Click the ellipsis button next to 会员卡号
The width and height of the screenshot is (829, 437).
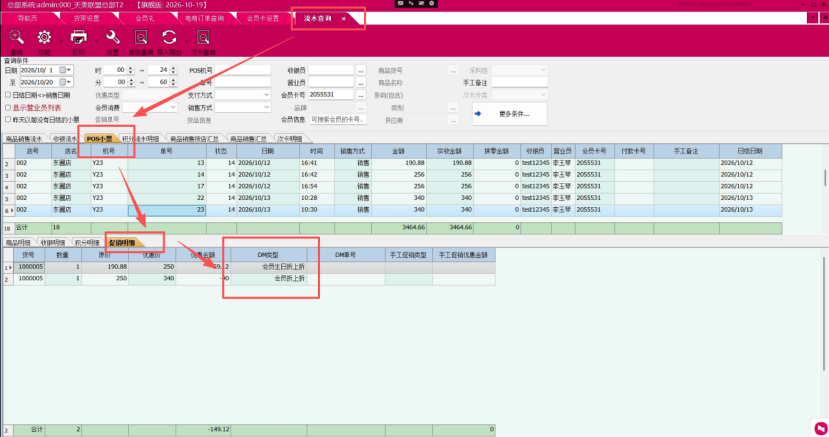click(x=361, y=95)
